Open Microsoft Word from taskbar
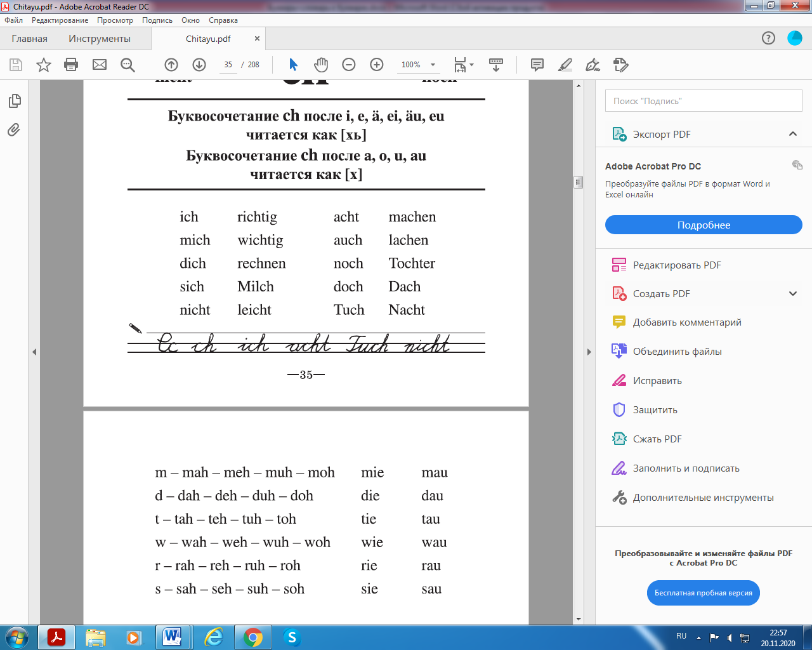 click(x=173, y=637)
